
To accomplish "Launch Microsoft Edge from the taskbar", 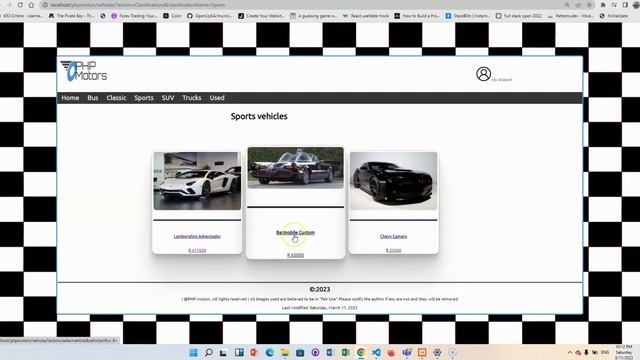I will tap(269, 352).
